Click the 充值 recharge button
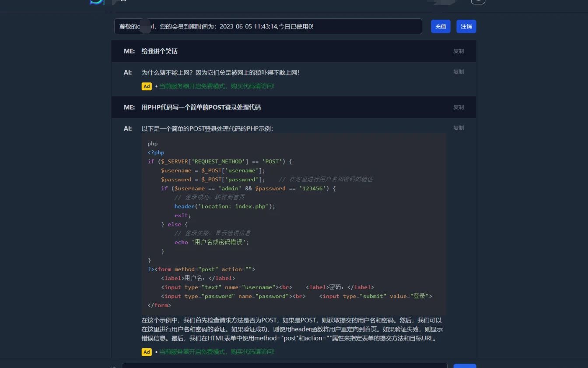 tap(441, 26)
